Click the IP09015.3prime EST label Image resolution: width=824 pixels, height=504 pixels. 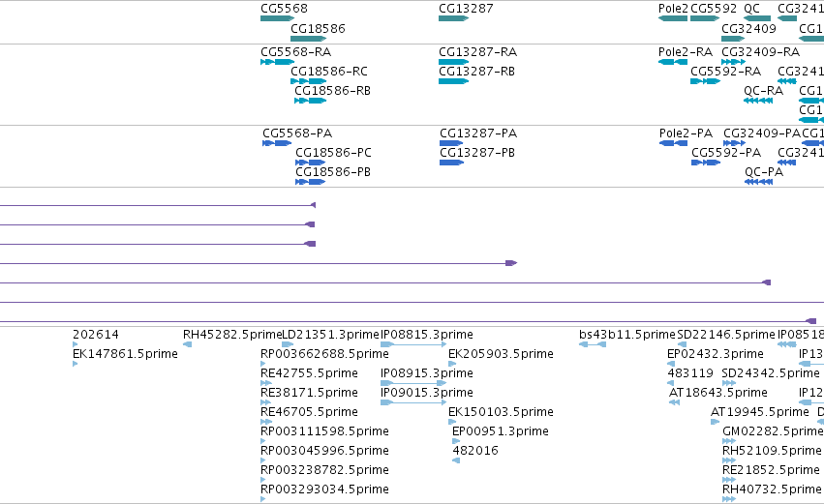click(427, 393)
